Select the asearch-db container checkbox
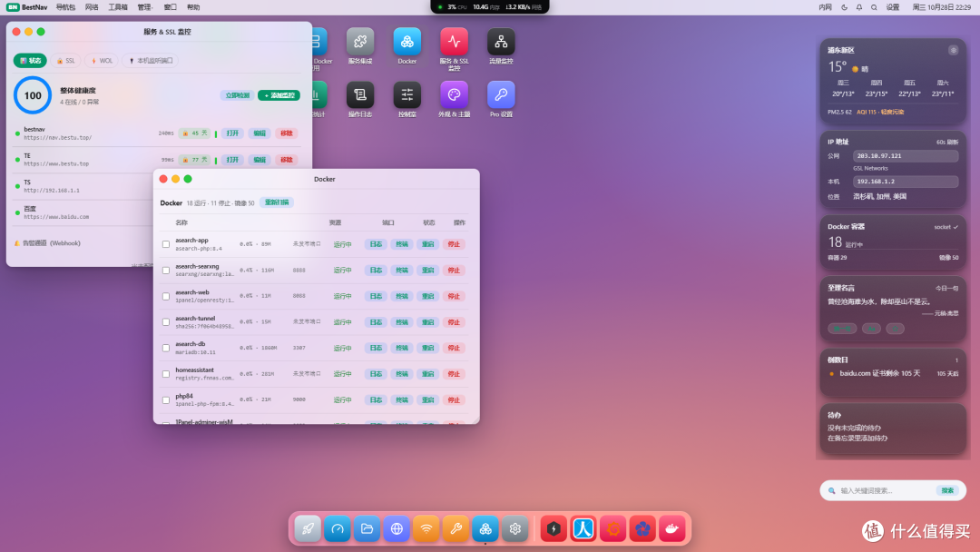Image resolution: width=980 pixels, height=552 pixels. tap(166, 349)
